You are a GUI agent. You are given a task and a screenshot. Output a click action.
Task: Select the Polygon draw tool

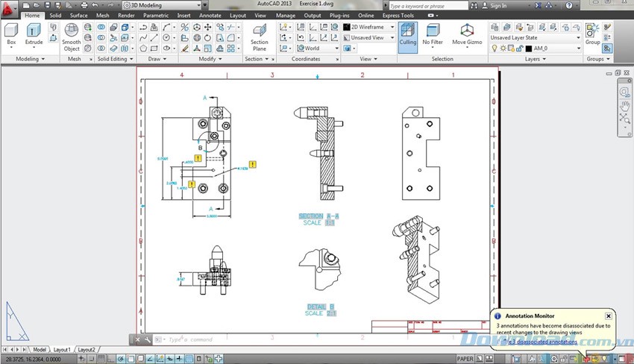point(143,48)
